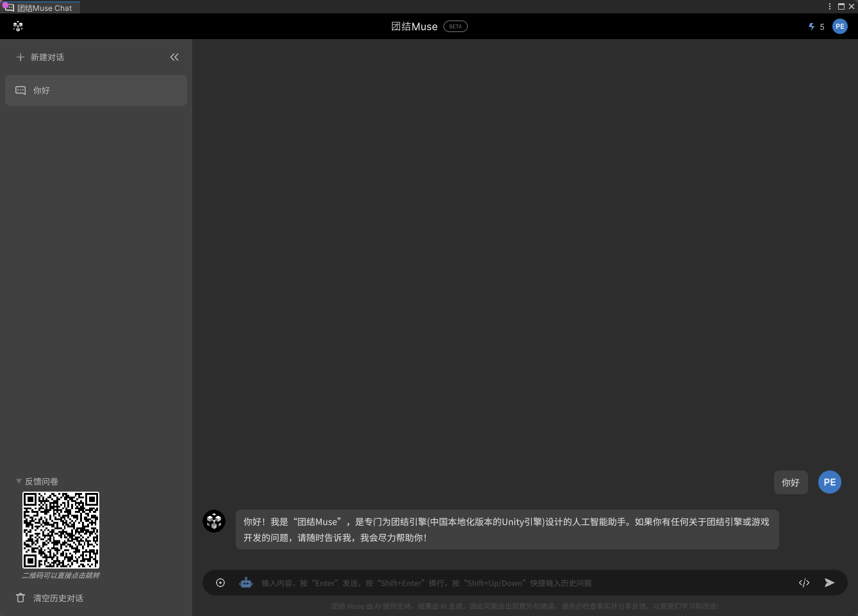Click the lightning bolt credits icon
The height and width of the screenshot is (616, 858).
(x=812, y=27)
